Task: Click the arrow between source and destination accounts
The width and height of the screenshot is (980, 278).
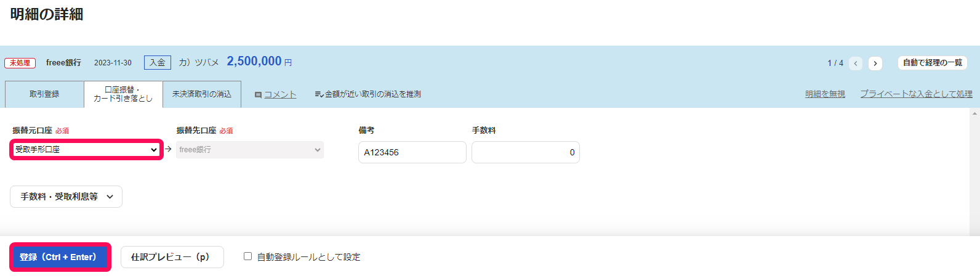Action: point(169,149)
